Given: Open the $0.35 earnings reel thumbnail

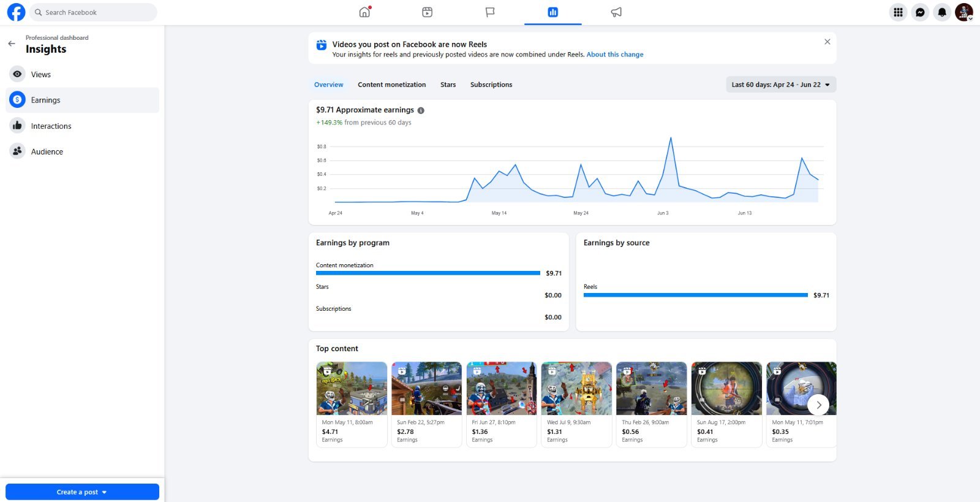Looking at the screenshot, I should click(x=801, y=389).
